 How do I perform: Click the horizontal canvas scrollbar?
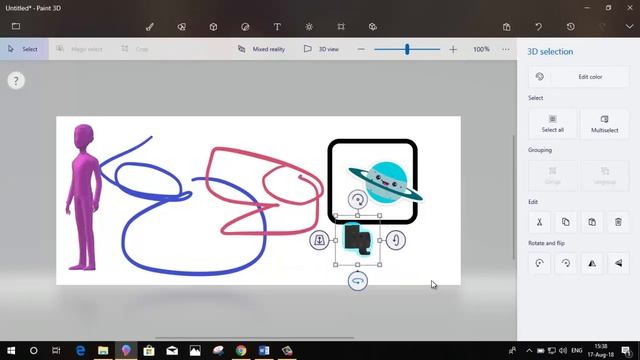[254, 338]
